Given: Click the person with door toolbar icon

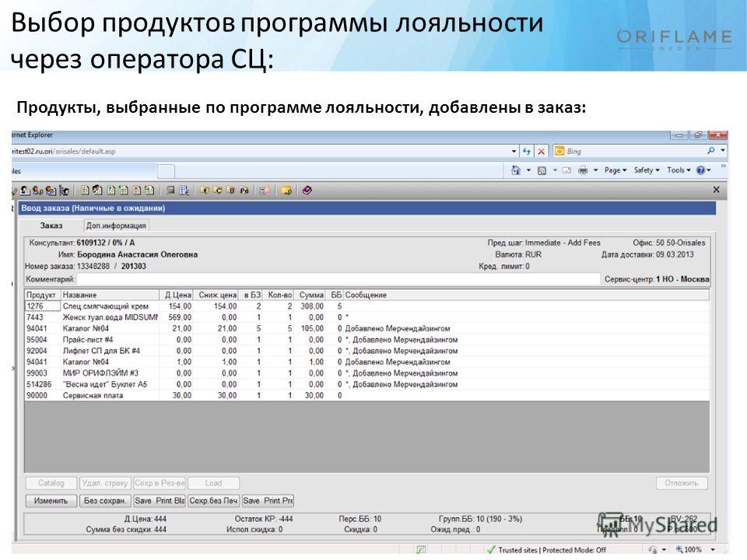Looking at the screenshot, I should coord(65,191).
